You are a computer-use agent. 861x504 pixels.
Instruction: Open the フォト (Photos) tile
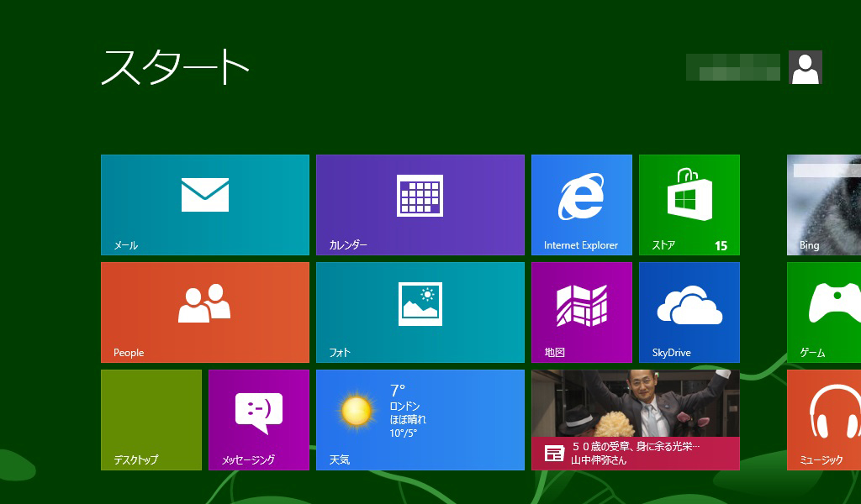point(420,312)
